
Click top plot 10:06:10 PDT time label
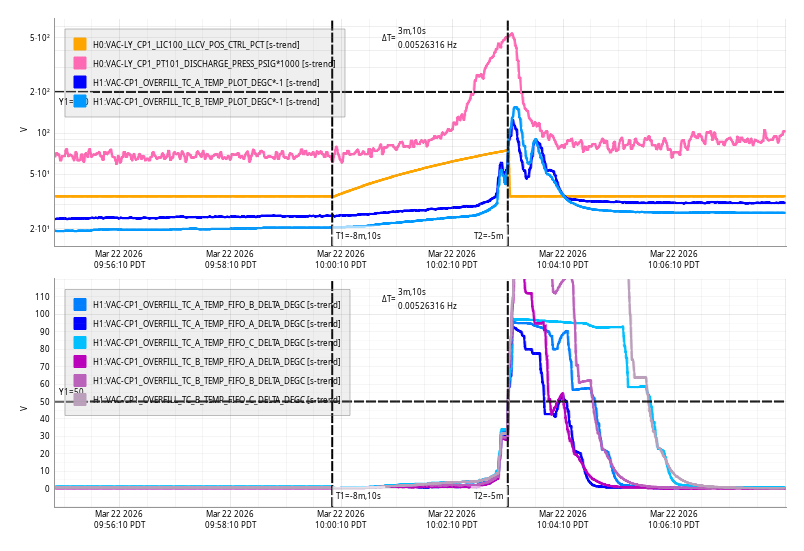point(674,265)
